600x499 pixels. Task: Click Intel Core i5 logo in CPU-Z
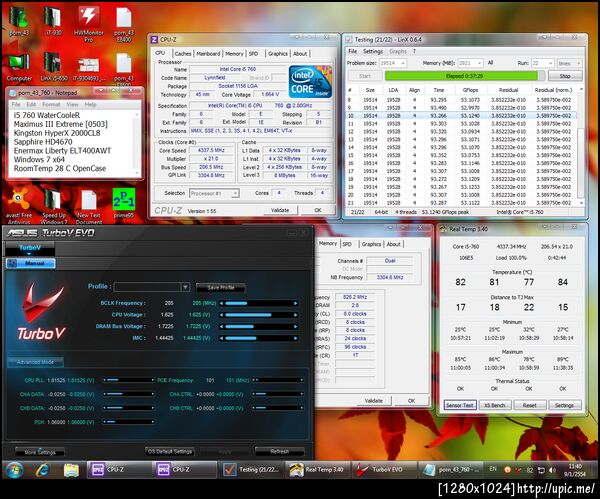click(x=310, y=82)
